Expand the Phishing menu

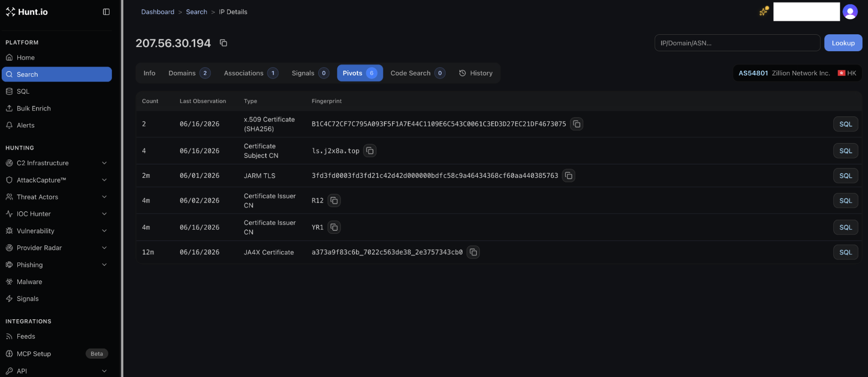(x=56, y=265)
